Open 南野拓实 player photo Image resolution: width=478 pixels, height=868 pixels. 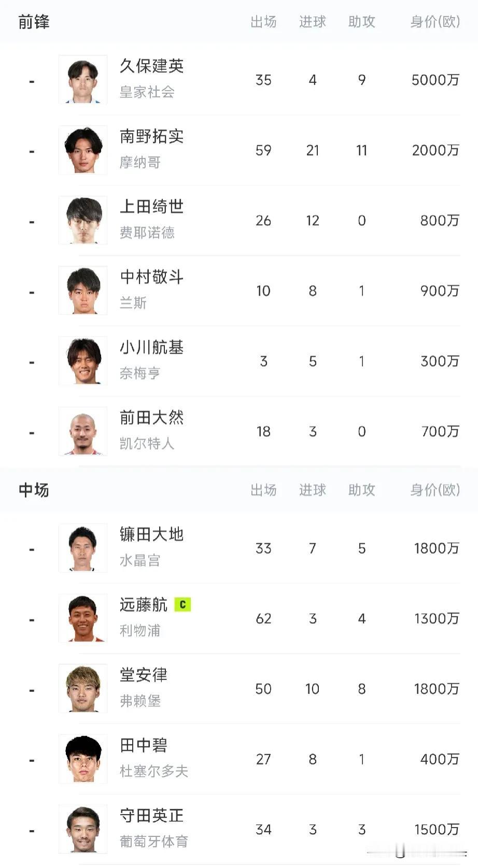tap(83, 150)
